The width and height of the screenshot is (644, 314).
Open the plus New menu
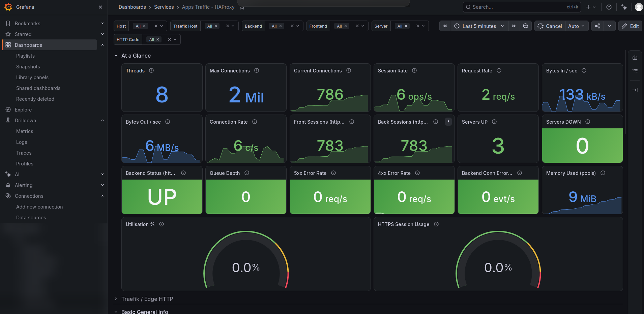coord(591,7)
